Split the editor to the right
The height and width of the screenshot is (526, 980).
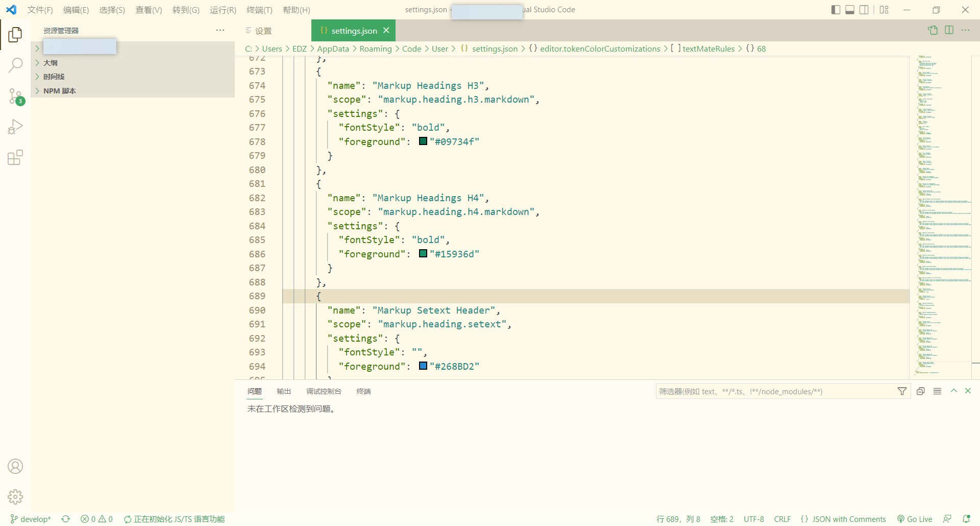(949, 30)
